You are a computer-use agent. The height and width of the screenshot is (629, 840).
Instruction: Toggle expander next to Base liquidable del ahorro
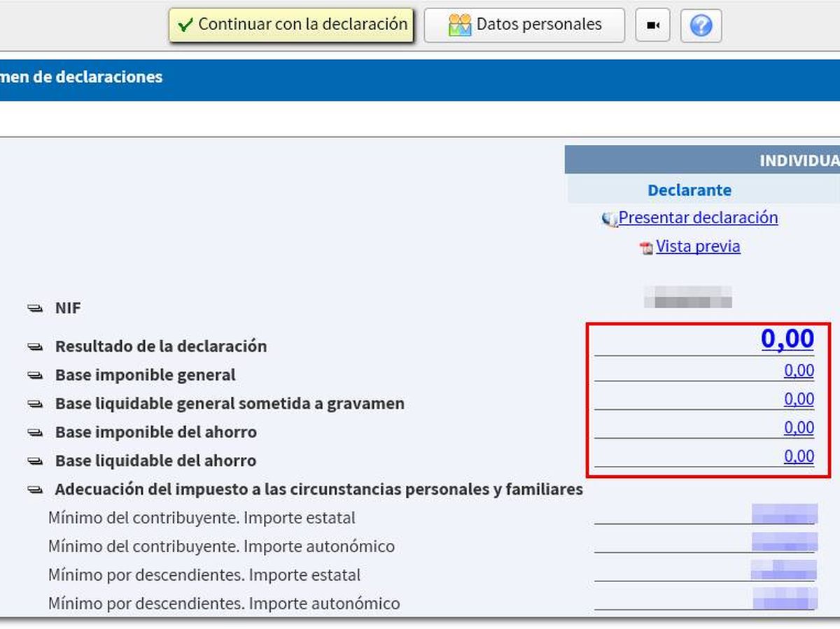coord(35,461)
